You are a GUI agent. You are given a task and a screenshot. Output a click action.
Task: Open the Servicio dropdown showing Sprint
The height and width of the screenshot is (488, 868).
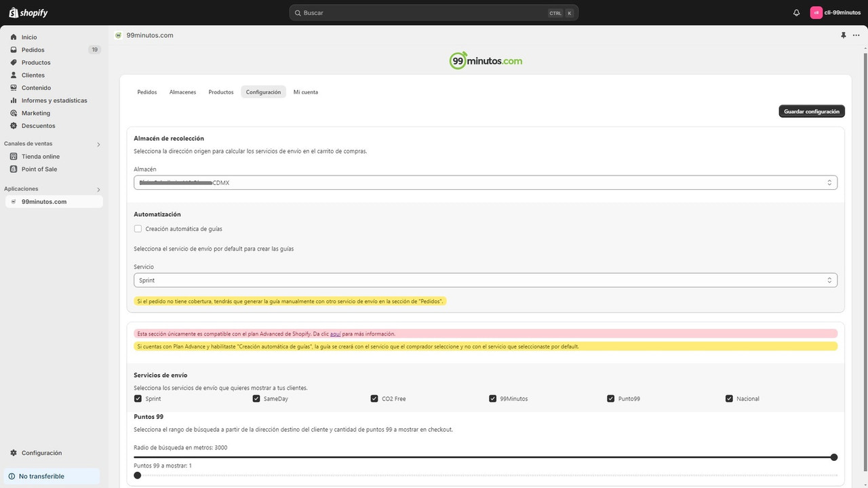coord(486,280)
